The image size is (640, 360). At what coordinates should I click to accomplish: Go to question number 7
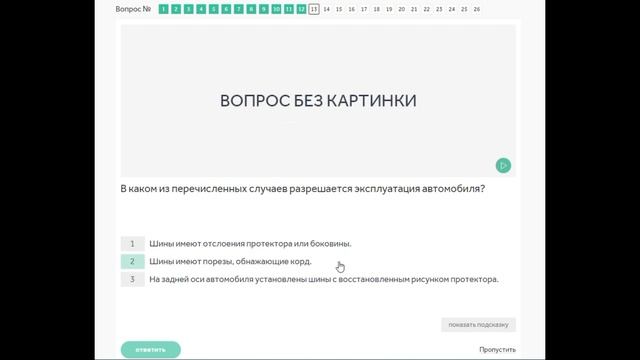point(239,9)
